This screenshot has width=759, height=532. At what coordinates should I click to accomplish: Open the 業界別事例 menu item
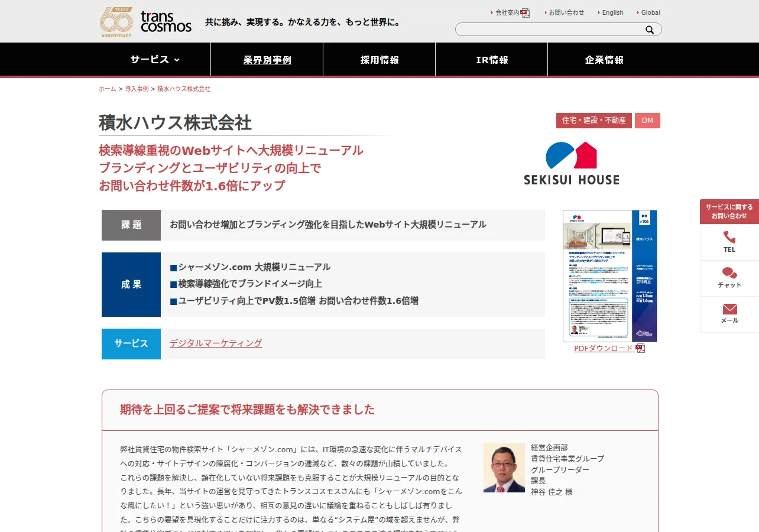click(x=267, y=60)
